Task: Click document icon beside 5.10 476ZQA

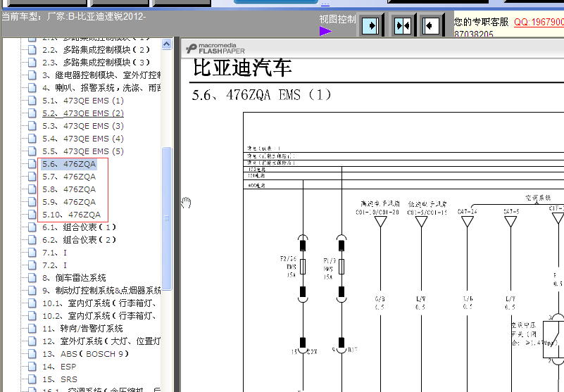Action: [x=32, y=215]
